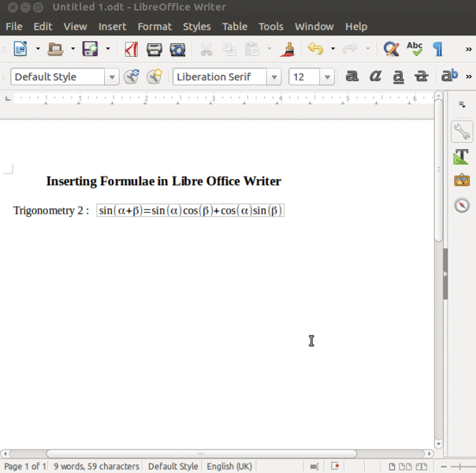This screenshot has width=476, height=473.
Task: Click the word count in status bar
Action: pos(96,466)
